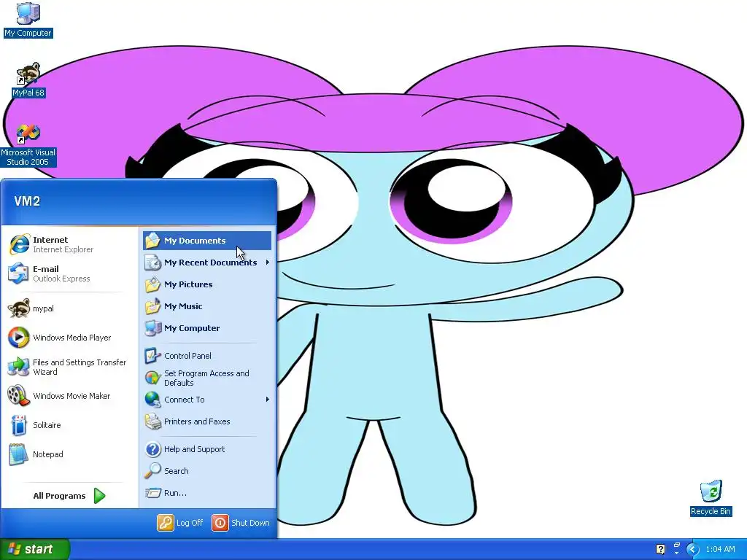Open My Pictures folder
Screen dimensions: 747x560
click(x=206, y=284)
